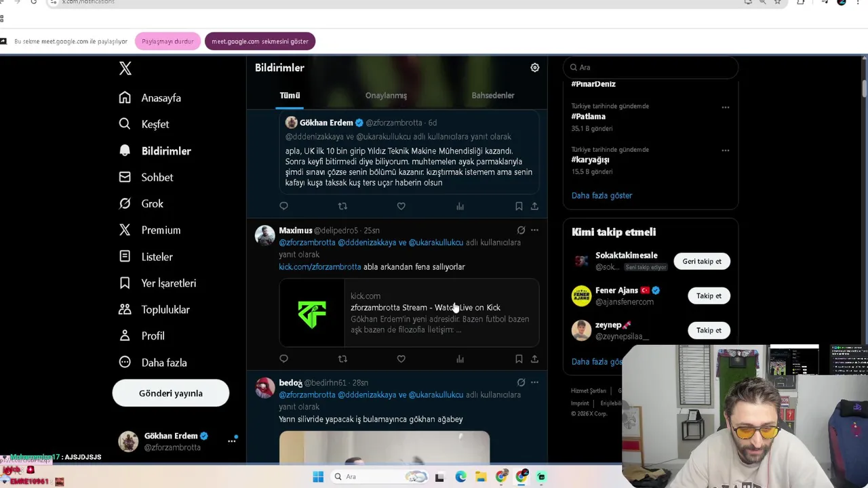868x488 pixels.
Task: Open Keşfet search icon in sidebar
Action: [125, 124]
